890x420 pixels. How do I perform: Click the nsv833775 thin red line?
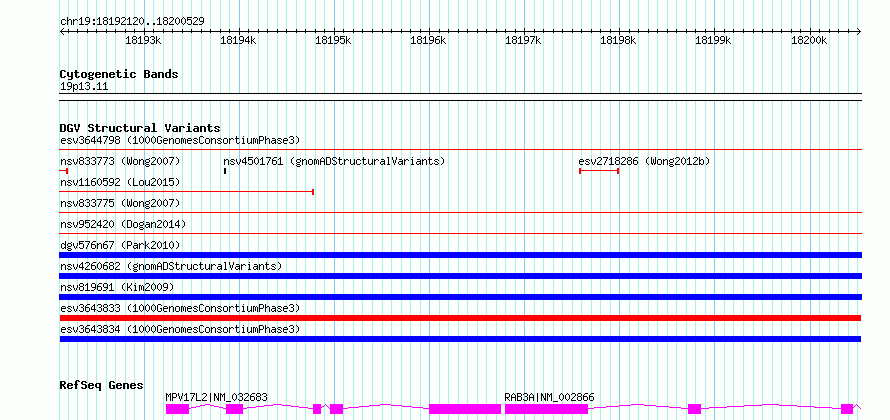(x=460, y=212)
